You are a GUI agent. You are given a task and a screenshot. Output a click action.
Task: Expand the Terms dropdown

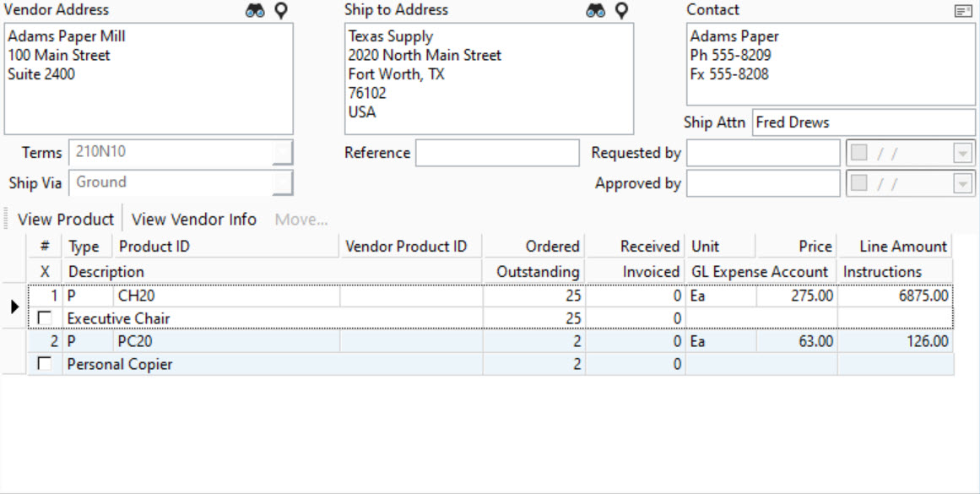pyautogui.click(x=285, y=153)
